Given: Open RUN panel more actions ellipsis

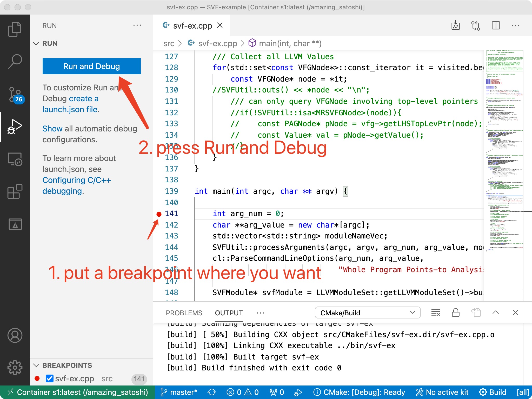Looking at the screenshot, I should tap(137, 25).
